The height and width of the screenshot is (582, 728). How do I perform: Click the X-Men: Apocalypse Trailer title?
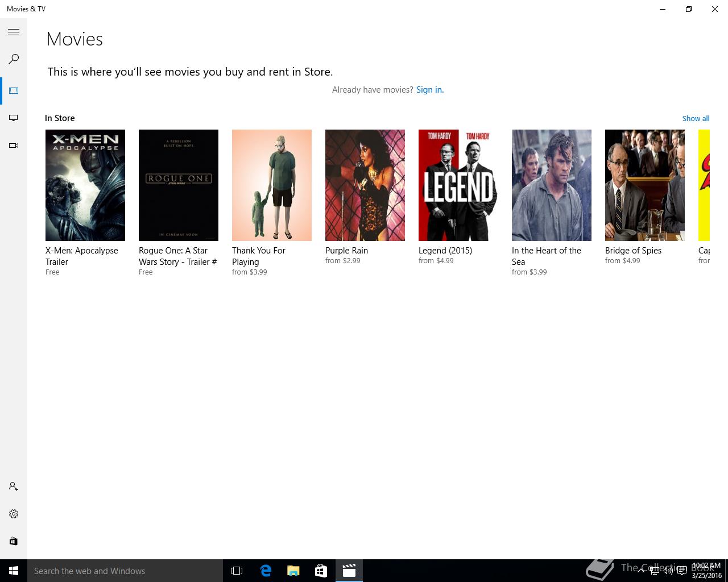point(82,256)
